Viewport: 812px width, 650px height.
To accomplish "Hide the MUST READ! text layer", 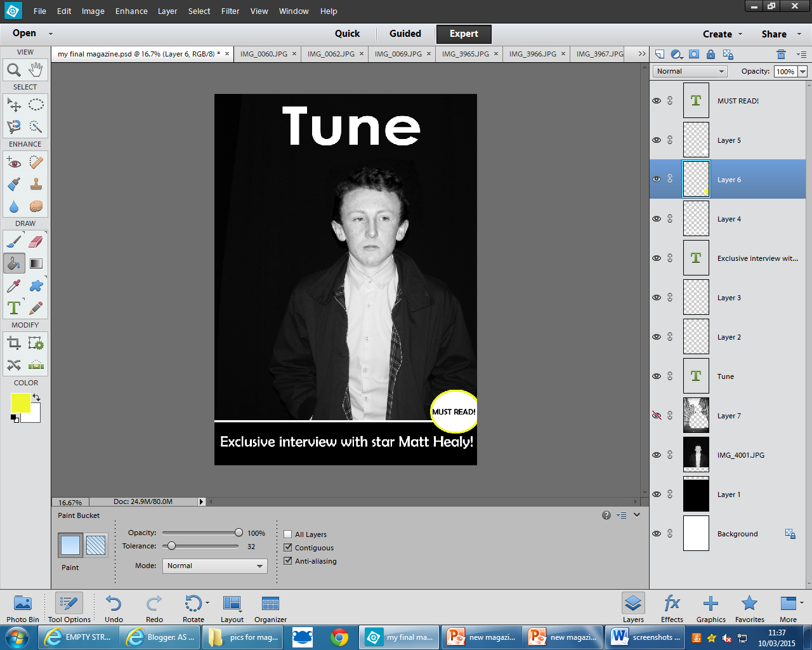I will pos(657,101).
